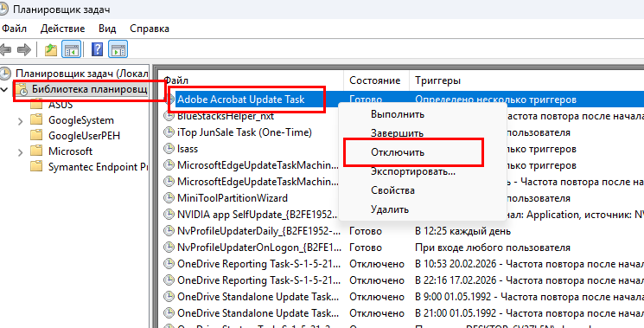Choose Экспортировать... in the context menu
644x328 pixels.
coord(413,171)
